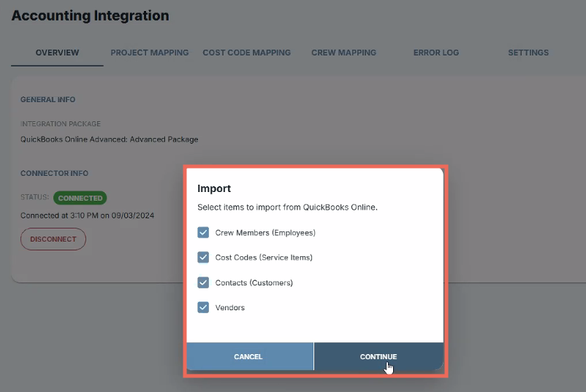Viewport: 586px width, 392px height.
Task: Click the Accounting Integration heading
Action: point(90,15)
